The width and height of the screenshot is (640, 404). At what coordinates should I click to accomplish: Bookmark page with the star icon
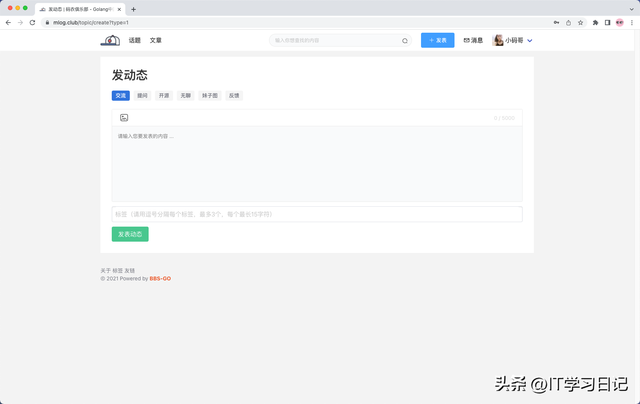(x=580, y=22)
